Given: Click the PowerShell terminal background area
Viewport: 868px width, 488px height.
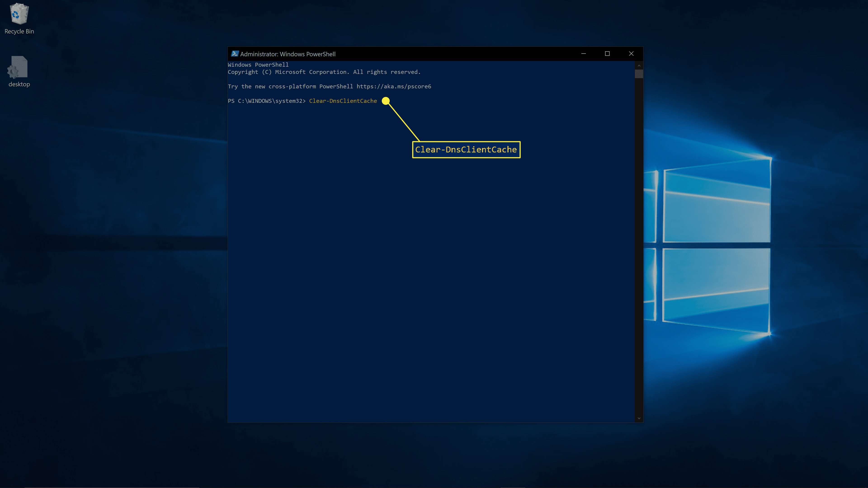Looking at the screenshot, I should [x=434, y=268].
